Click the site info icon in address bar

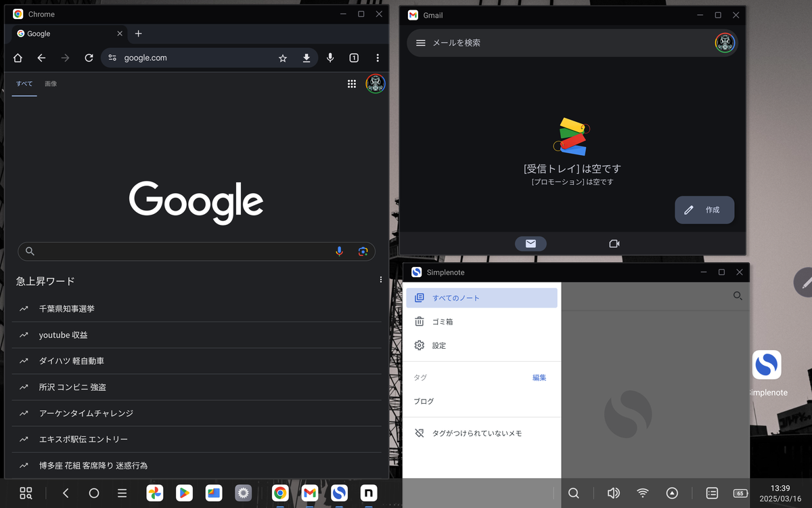[x=112, y=58]
